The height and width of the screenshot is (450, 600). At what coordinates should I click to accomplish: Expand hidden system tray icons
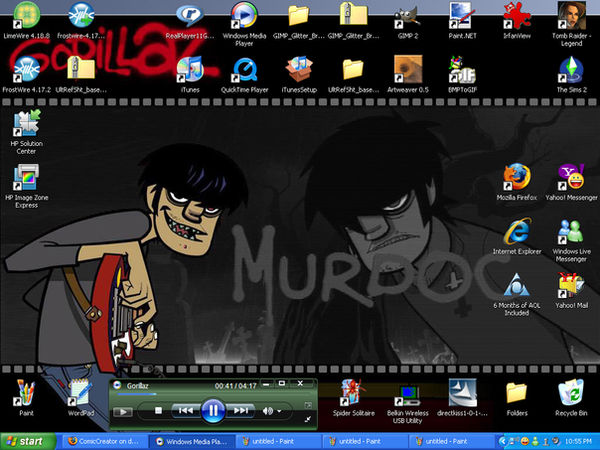click(503, 442)
